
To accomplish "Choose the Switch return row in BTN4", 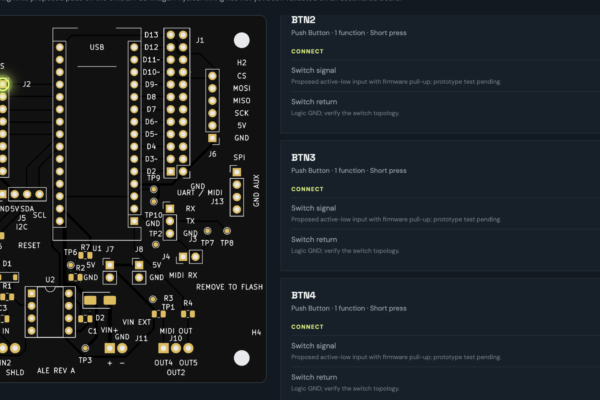I will (x=444, y=383).
